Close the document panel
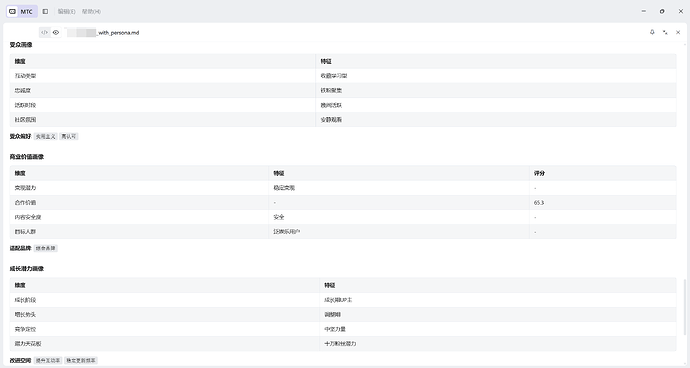 pos(678,32)
